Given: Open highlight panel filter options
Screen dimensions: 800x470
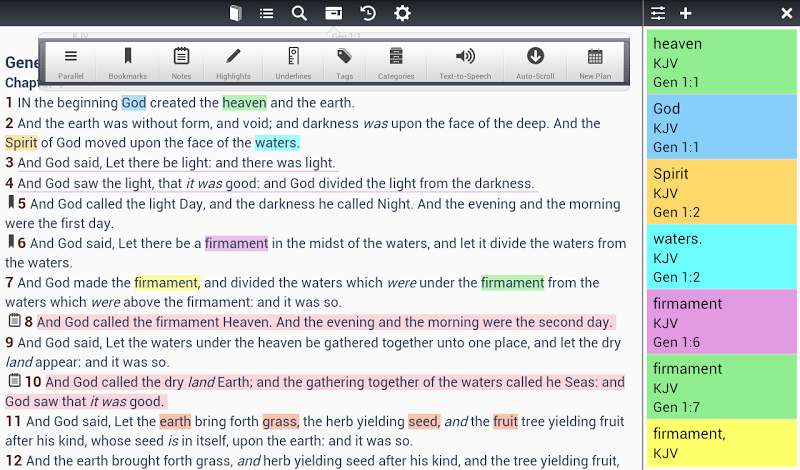Looking at the screenshot, I should tap(658, 13).
